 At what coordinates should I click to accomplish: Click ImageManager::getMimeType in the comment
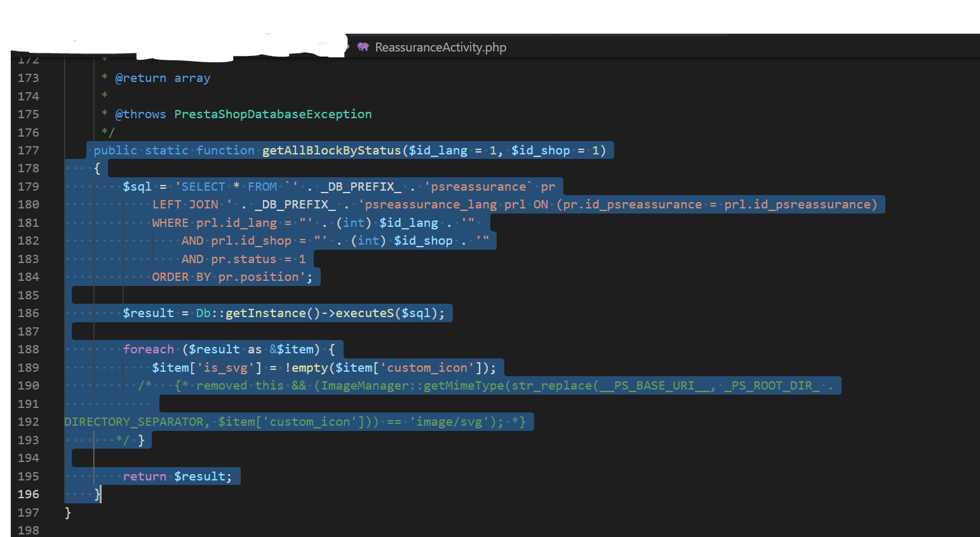pyautogui.click(x=413, y=385)
